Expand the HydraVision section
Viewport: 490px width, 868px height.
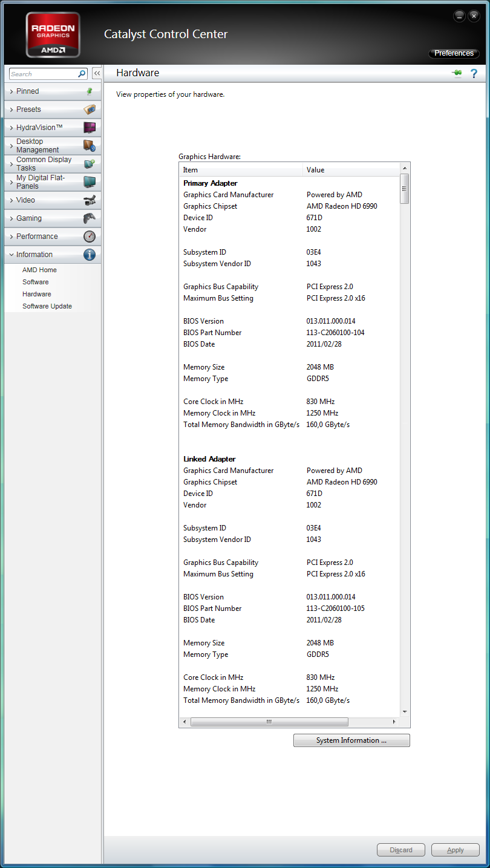click(53, 128)
